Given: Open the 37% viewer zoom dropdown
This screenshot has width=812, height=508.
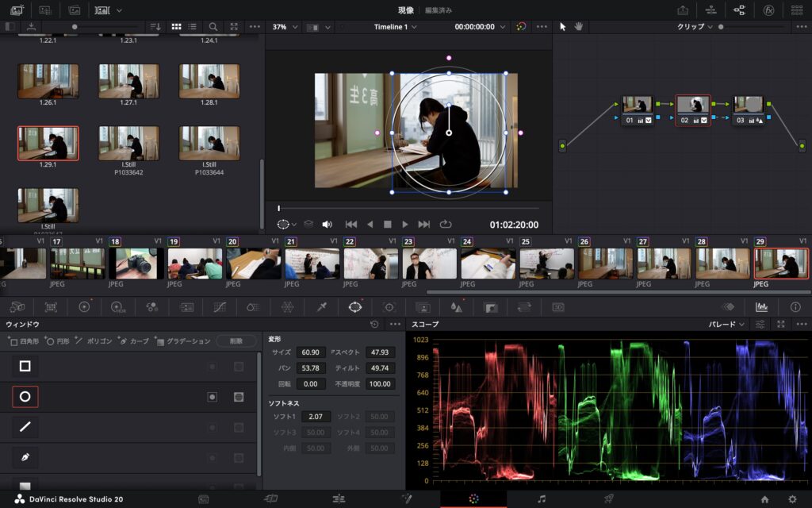Looking at the screenshot, I should coord(285,26).
